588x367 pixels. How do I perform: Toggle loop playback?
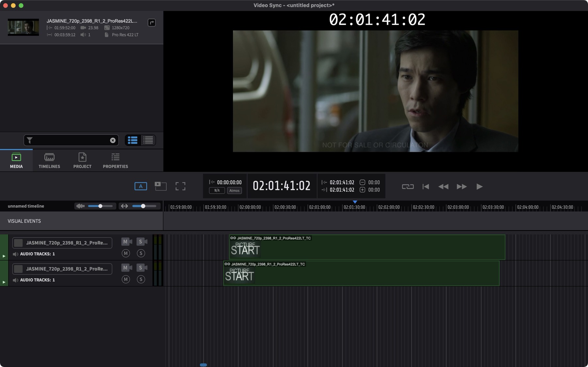click(x=408, y=186)
